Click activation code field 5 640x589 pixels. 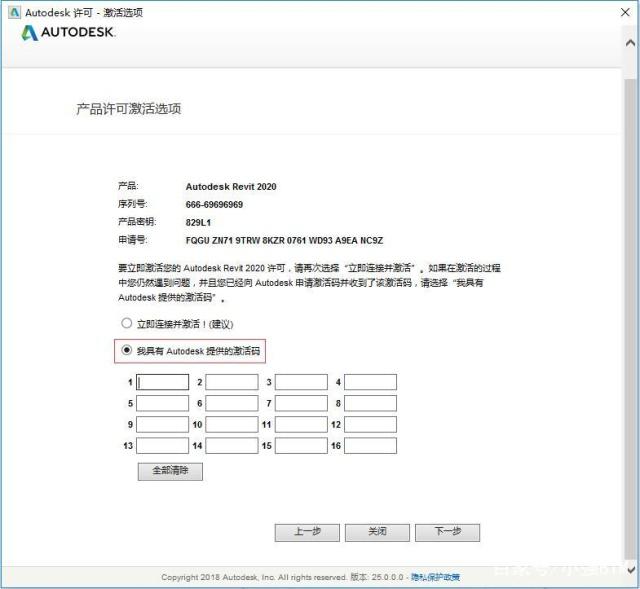pos(162,403)
